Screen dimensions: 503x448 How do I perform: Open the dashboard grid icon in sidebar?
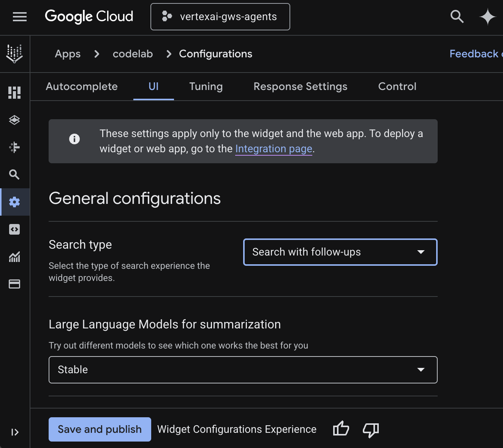pyautogui.click(x=14, y=92)
